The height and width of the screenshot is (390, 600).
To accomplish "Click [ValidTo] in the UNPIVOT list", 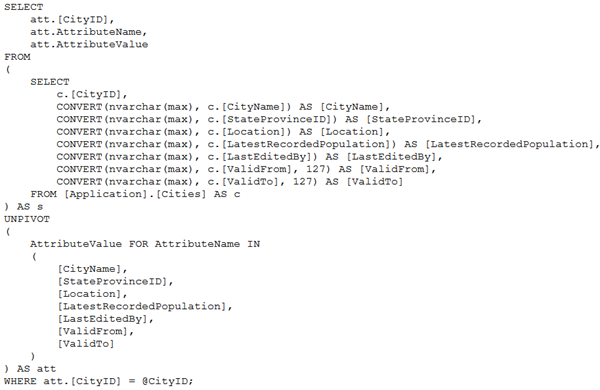I will coord(86,344).
